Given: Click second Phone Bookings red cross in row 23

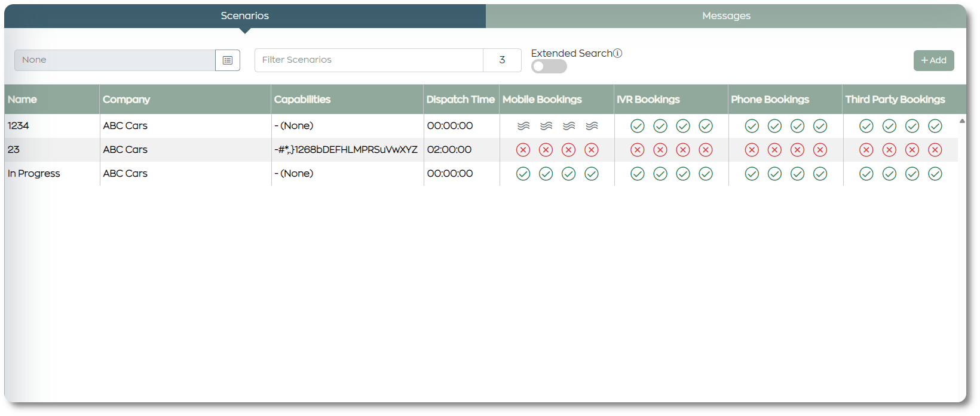Looking at the screenshot, I should tap(774, 150).
